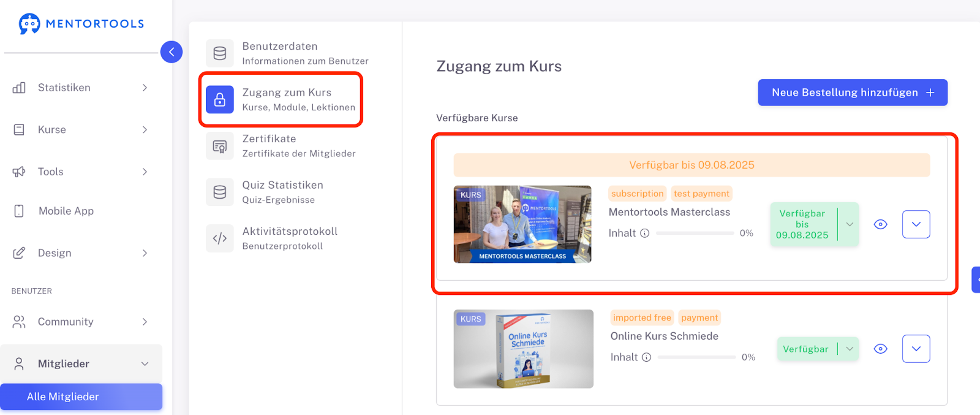Toggle eye icon for Online Kurs Schmiede
Viewport: 980px width, 415px height.
click(880, 349)
